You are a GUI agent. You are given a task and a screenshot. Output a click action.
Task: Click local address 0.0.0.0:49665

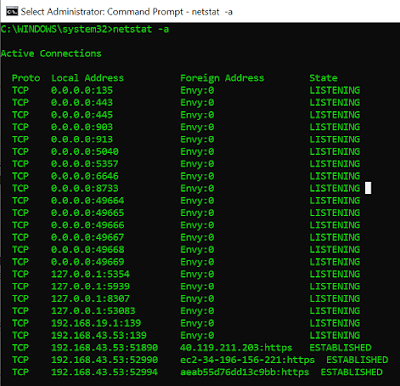click(88, 213)
